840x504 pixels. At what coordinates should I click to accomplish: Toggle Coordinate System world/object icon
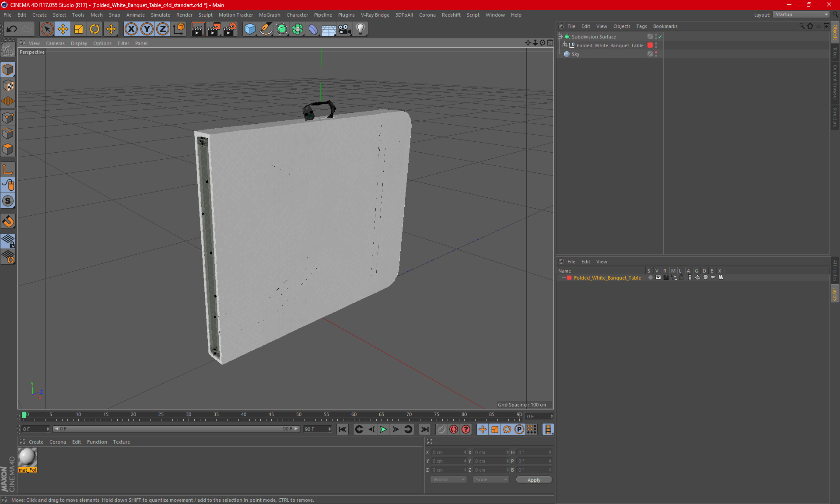point(178,29)
